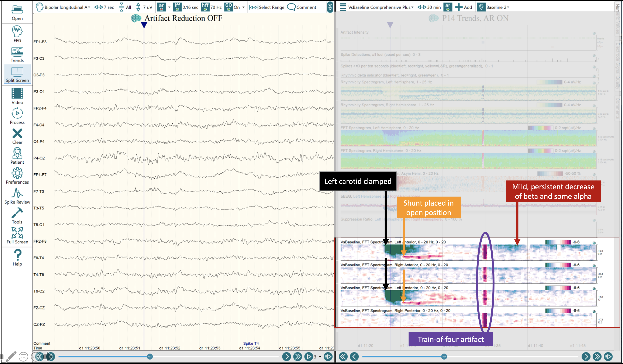The width and height of the screenshot is (623, 364).
Task: Click the P4-O2 channel label
Action: pyautogui.click(x=39, y=158)
